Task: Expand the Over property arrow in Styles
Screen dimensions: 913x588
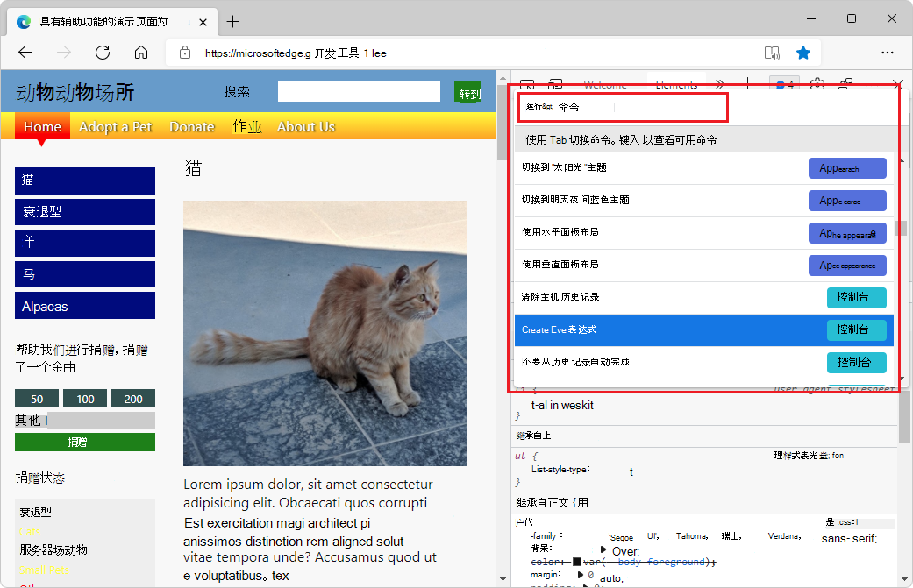Action: point(603,550)
